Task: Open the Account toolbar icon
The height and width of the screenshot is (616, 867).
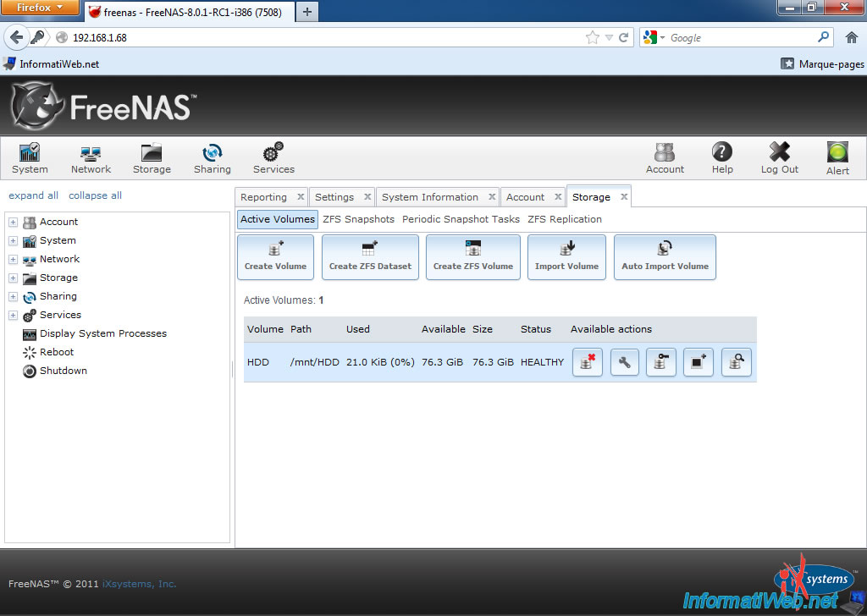Action: [665, 158]
